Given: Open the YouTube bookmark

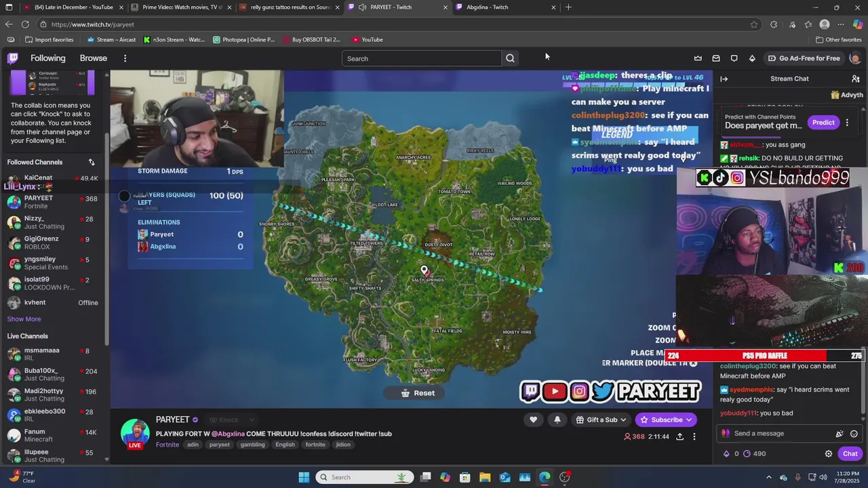Looking at the screenshot, I should tap(367, 39).
